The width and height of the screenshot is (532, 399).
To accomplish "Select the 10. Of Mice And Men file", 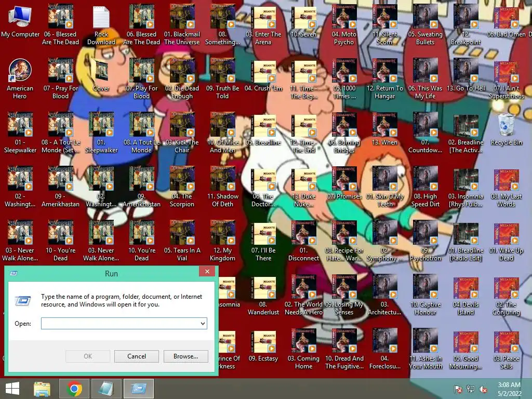I will click(x=222, y=132).
